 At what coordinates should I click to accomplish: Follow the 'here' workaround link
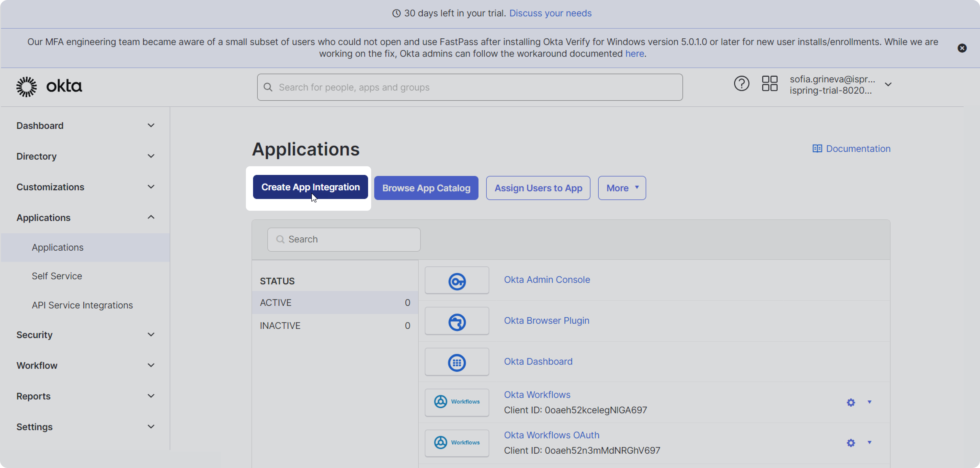tap(635, 54)
